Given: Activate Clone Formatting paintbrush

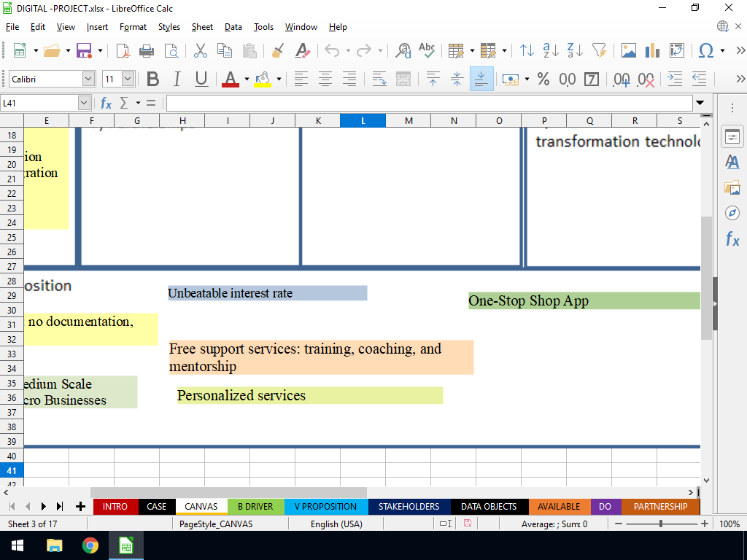Looking at the screenshot, I should pyautogui.click(x=278, y=50).
